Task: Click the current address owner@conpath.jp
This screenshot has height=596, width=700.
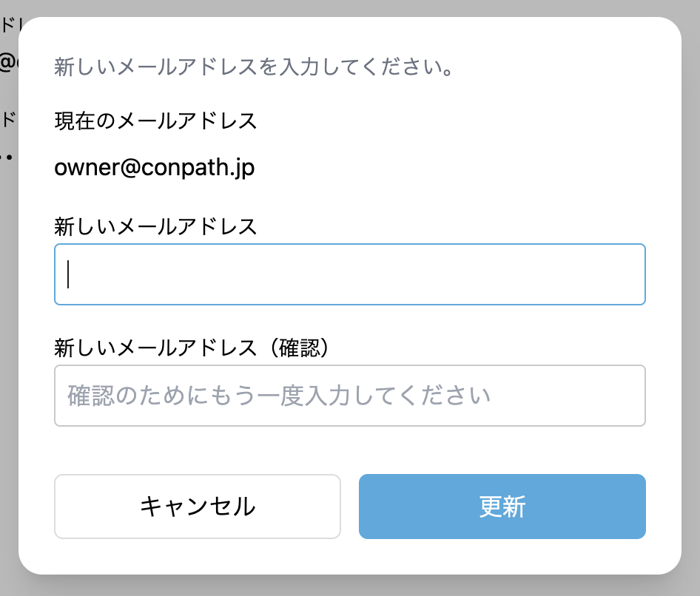Action: coord(155,168)
